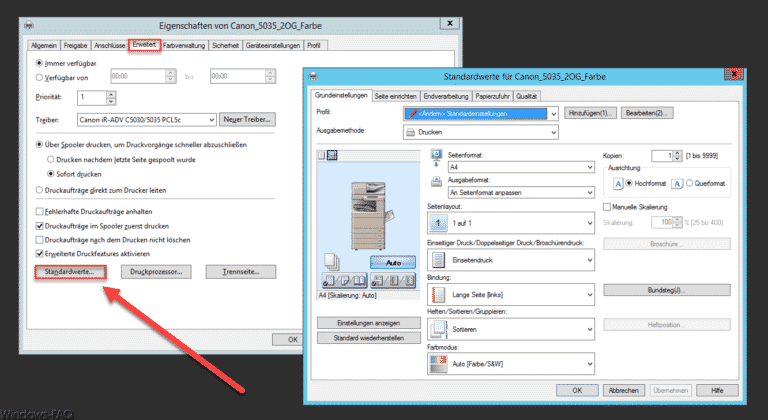
Task: Toggle Druckaufträge im Spooler zuerst drucken
Action: coord(40,226)
